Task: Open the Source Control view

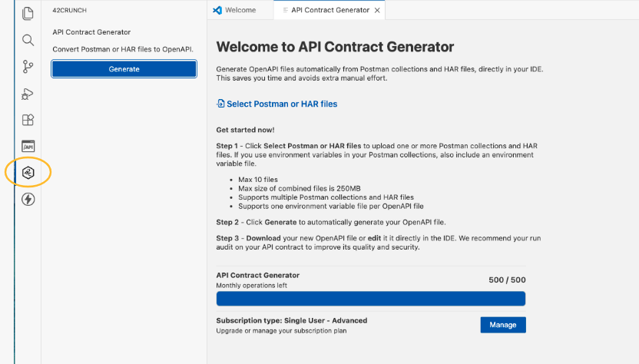Action: click(x=28, y=67)
